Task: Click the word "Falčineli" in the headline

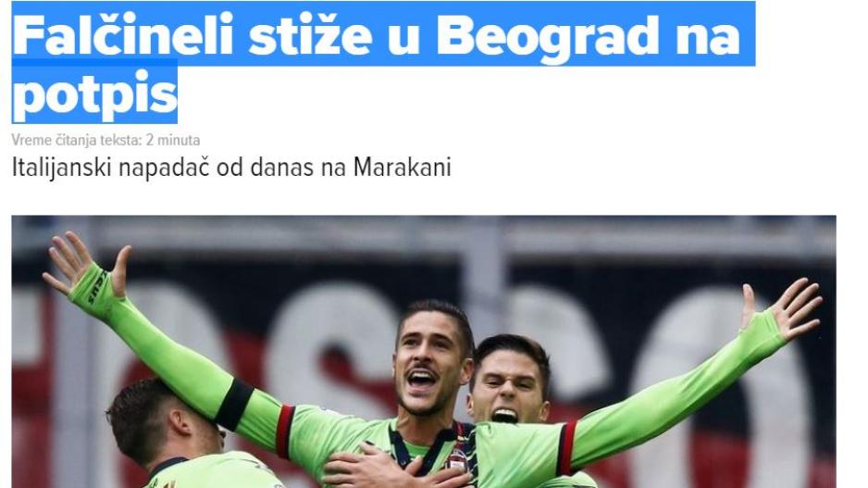Action: [x=122, y=36]
